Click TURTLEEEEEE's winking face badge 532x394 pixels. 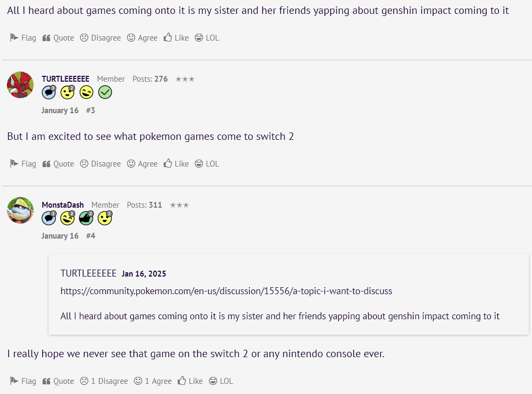(86, 92)
